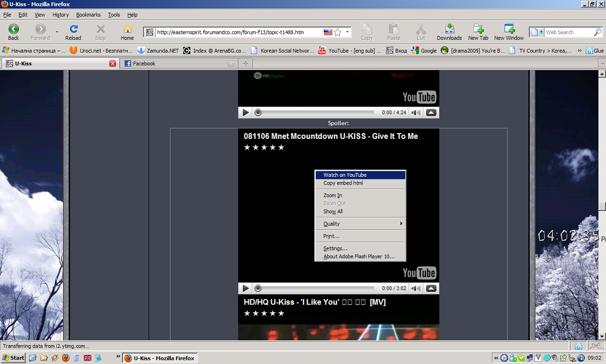Select Zoom In from context menu
The height and width of the screenshot is (364, 606).
click(360, 196)
